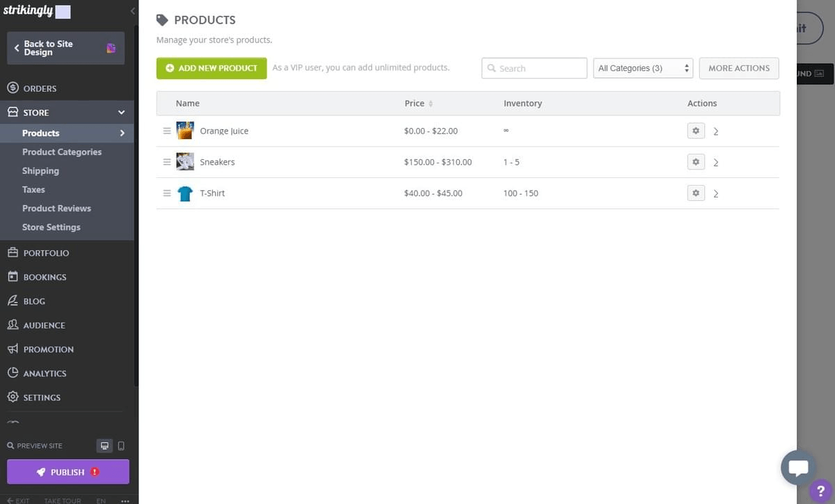
Task: Open gear settings for Orange Juice
Action: click(x=696, y=131)
